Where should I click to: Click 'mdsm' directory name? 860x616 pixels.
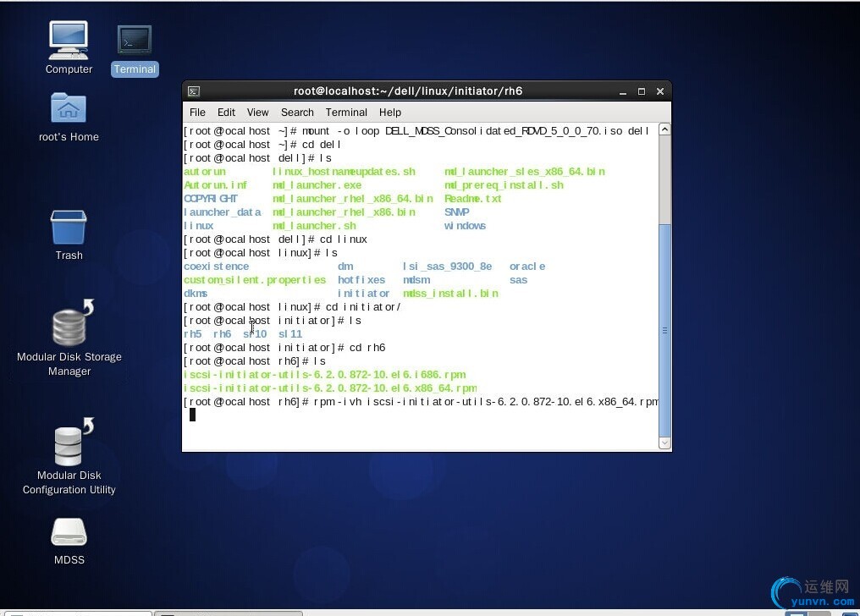416,280
